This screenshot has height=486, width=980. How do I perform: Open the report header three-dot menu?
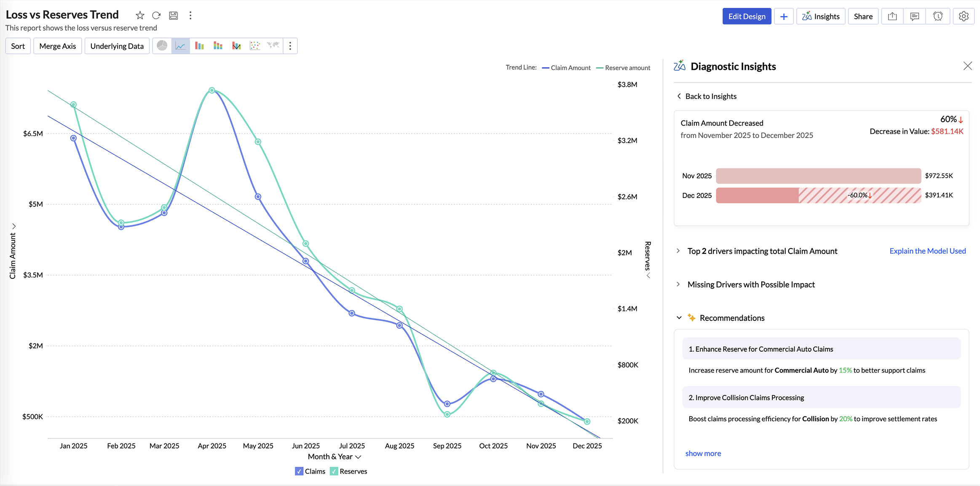point(190,15)
